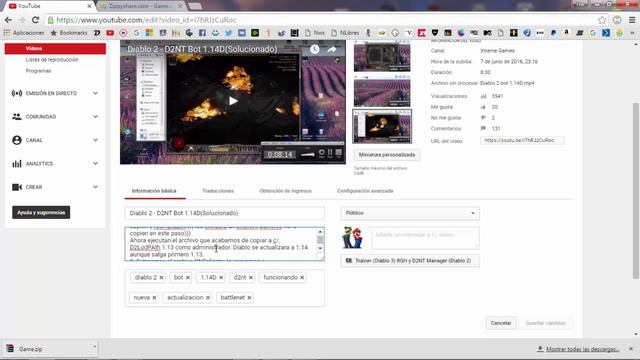The width and height of the screenshot is (640, 360).
Task: Expand the Comunidad section
Action: tap(95, 117)
